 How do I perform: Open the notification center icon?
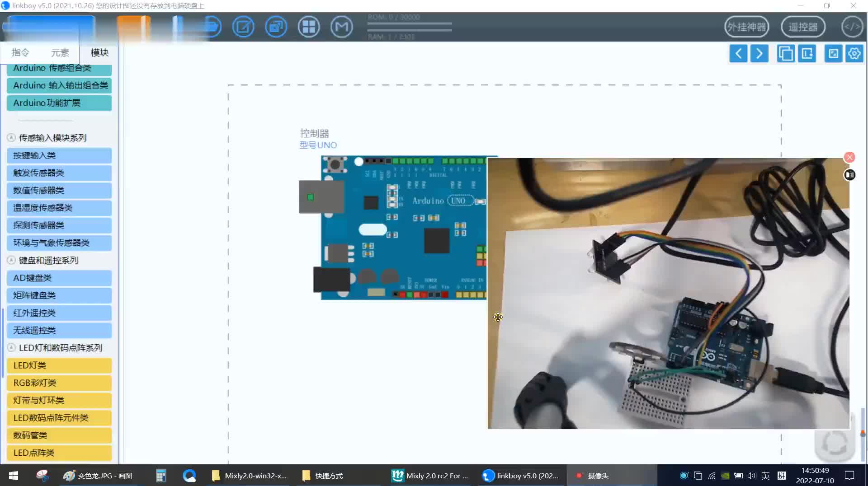point(849,476)
